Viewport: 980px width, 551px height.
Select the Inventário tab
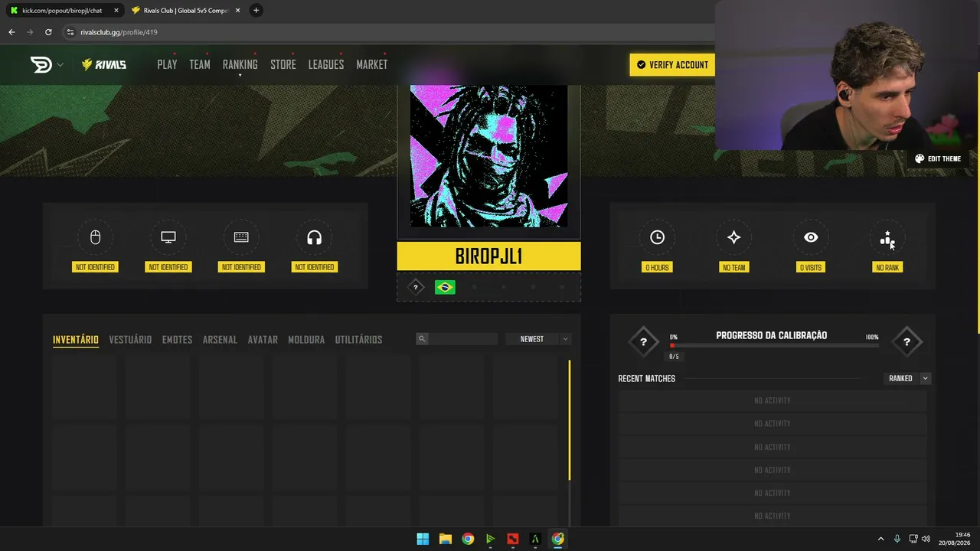click(76, 340)
